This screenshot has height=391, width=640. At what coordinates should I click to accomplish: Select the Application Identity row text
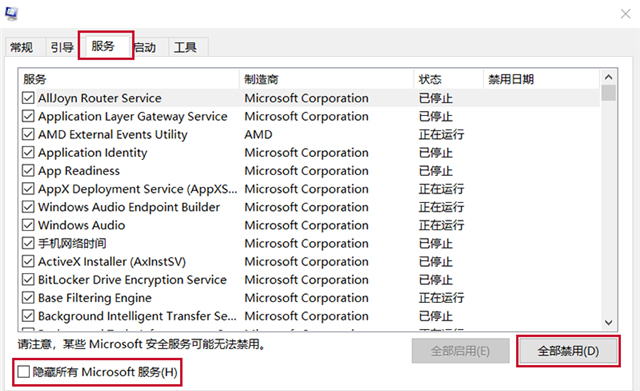coord(93,153)
